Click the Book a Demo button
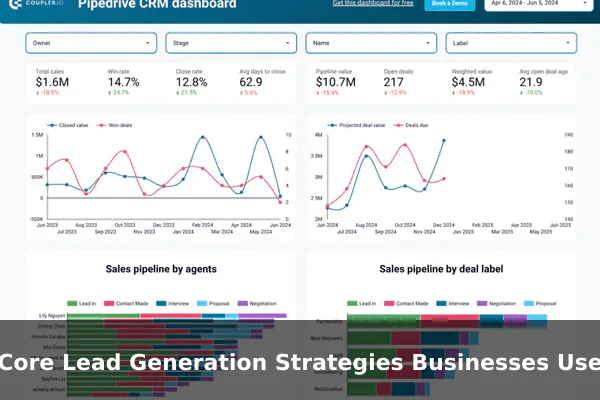 [x=450, y=4]
